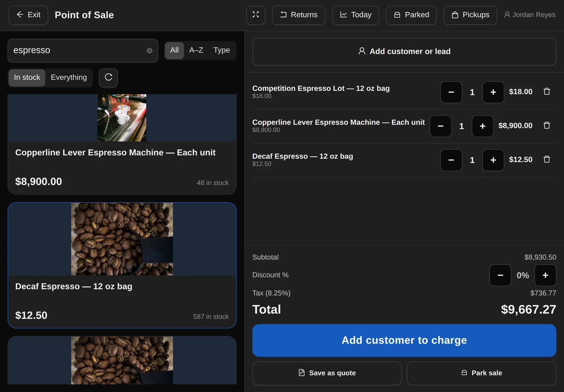
Task: Increase Competition Espresso Lot quantity
Action: coord(493,92)
